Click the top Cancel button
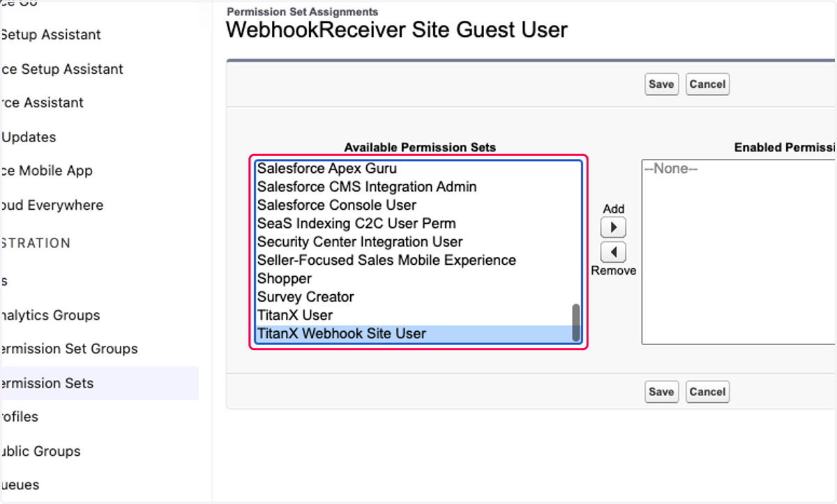 [x=707, y=84]
